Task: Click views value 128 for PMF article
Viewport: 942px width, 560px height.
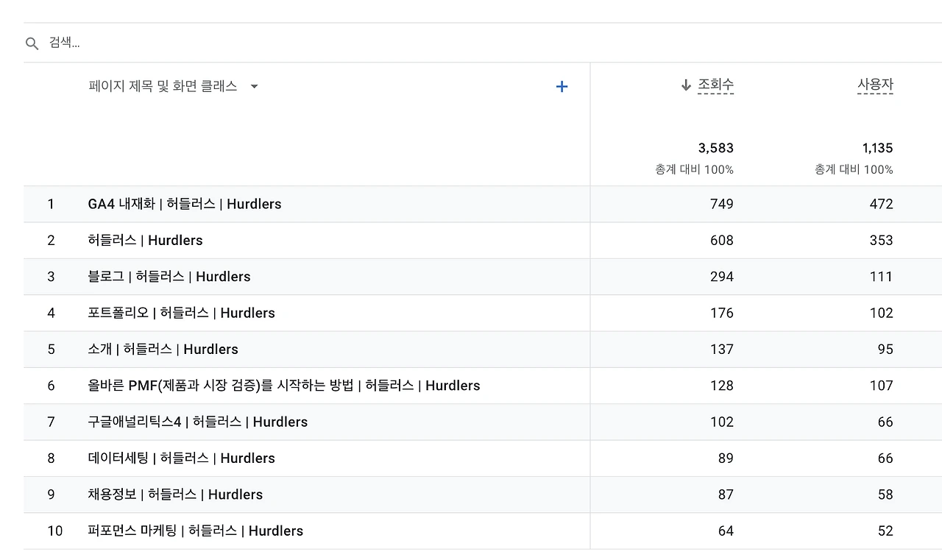Action: (x=722, y=386)
